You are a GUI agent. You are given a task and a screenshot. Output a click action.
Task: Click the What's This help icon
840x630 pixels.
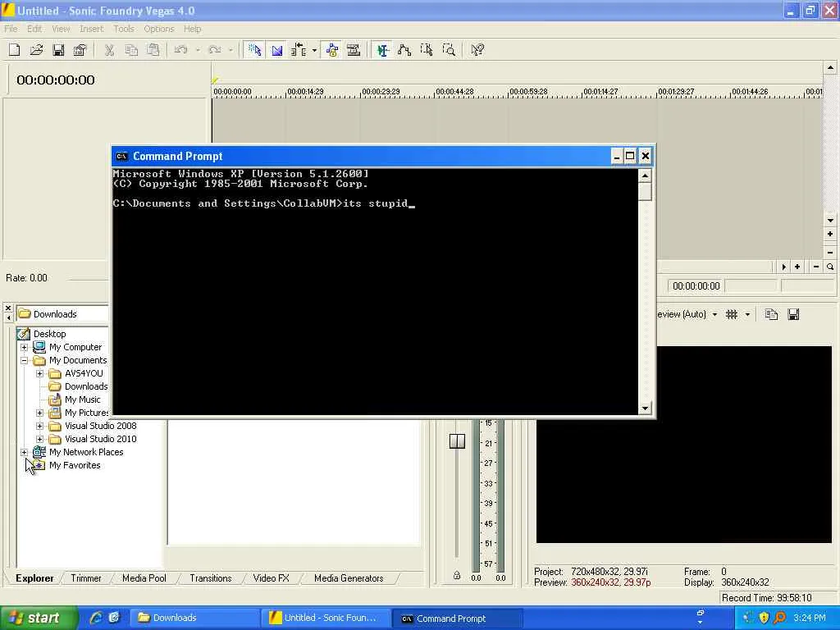pos(477,50)
